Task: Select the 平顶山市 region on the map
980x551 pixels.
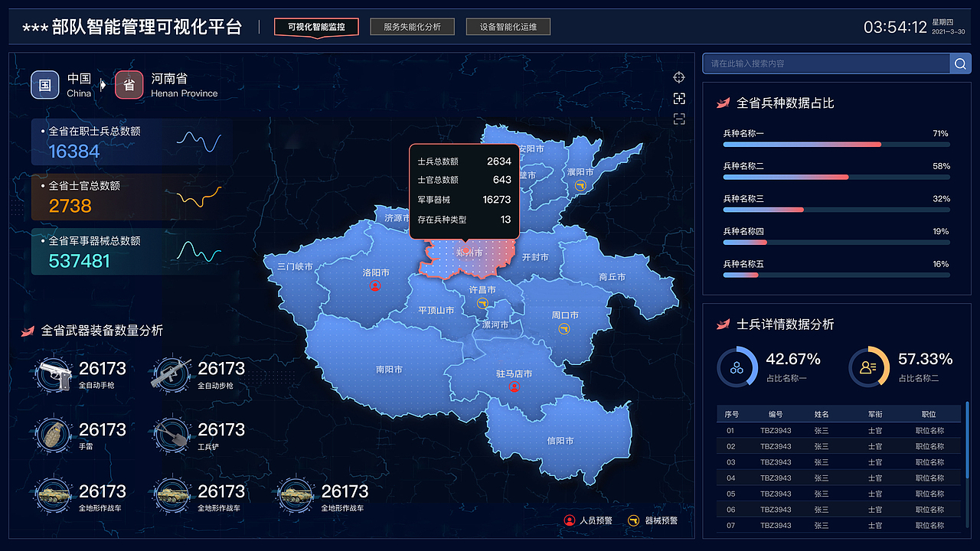Action: (x=436, y=311)
